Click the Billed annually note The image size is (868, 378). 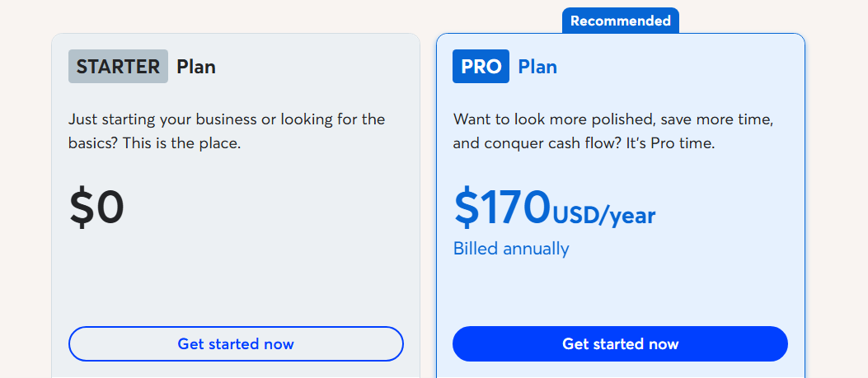[511, 249]
